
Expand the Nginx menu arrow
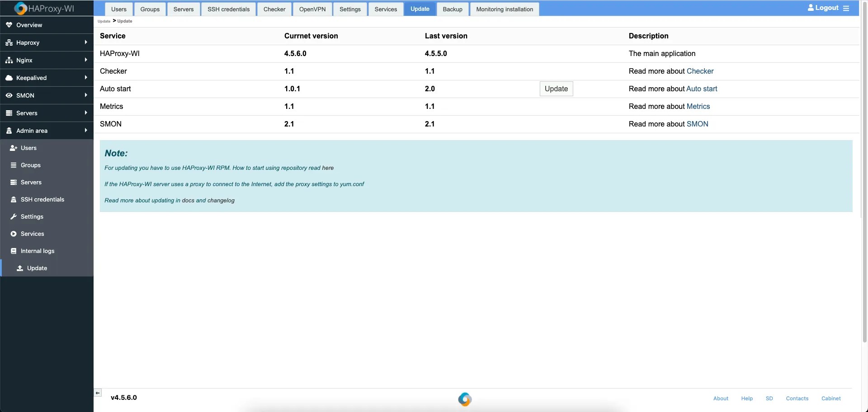(86, 60)
